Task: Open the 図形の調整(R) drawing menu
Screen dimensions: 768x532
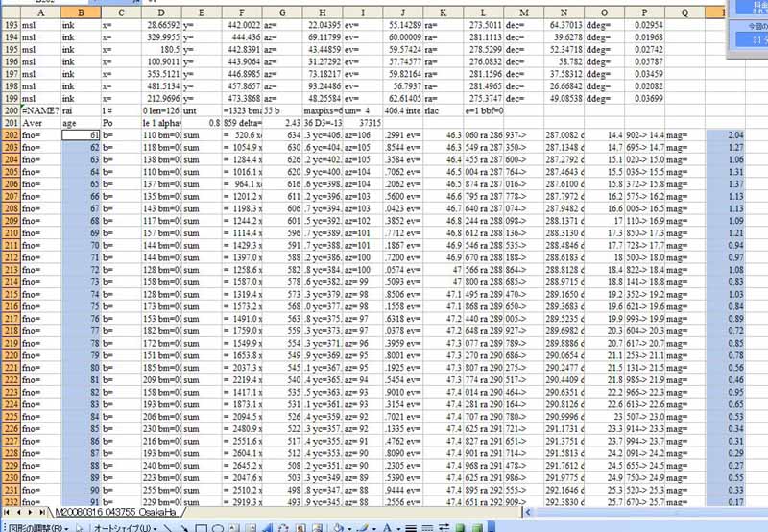Action: point(37,528)
